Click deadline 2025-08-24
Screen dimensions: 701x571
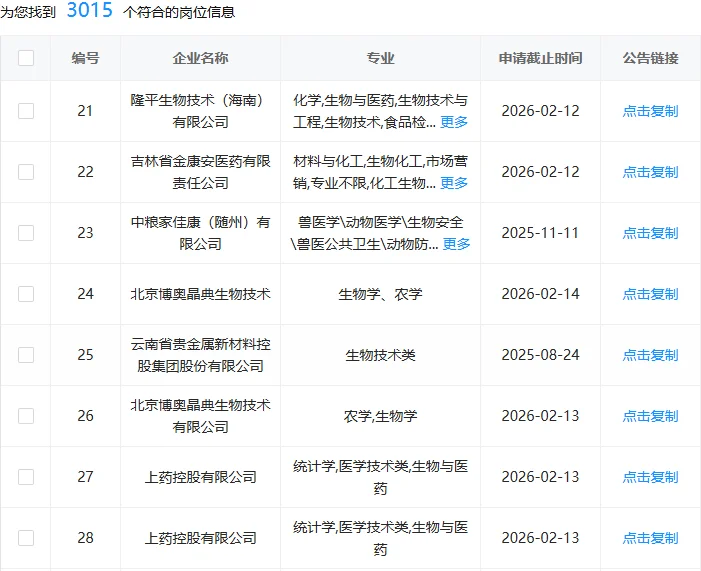[541, 355]
